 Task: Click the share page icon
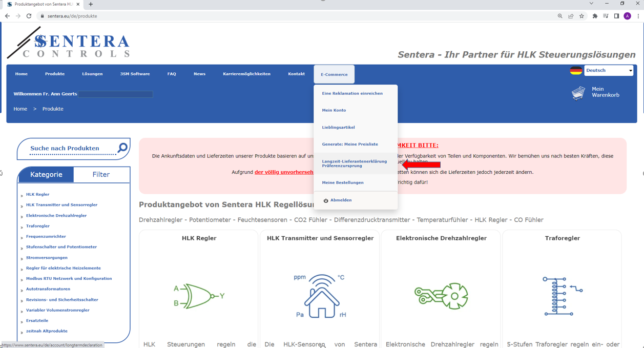pyautogui.click(x=571, y=16)
